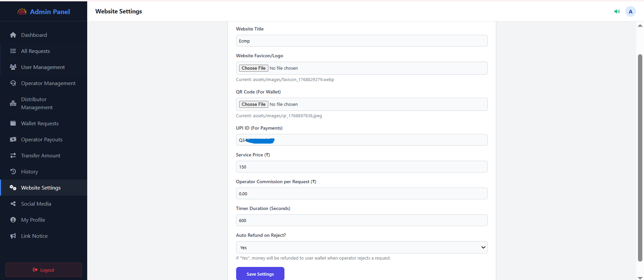Open the Social Media menu item
644x280 pixels.
(36, 204)
